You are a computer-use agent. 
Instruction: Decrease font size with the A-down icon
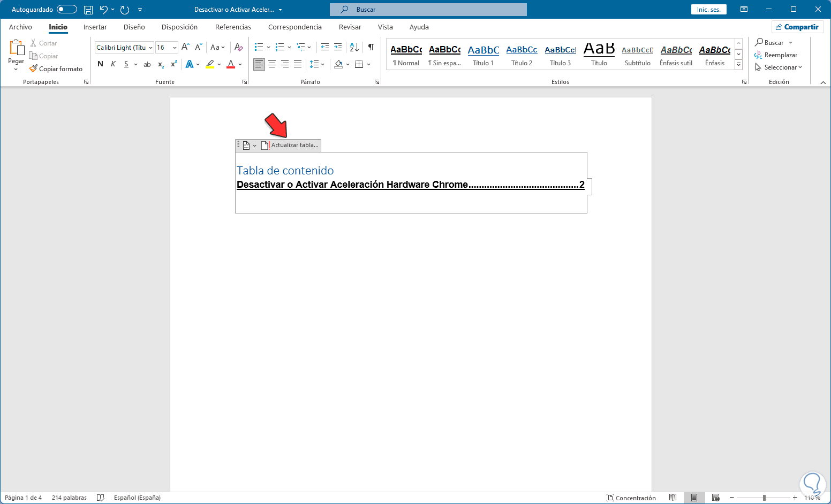click(198, 47)
